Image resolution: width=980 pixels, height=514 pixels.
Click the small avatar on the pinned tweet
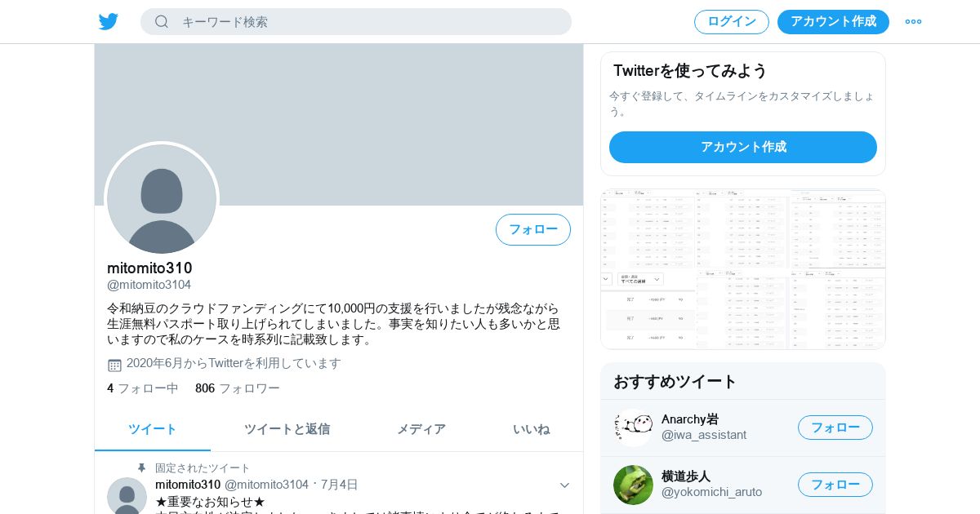pyautogui.click(x=127, y=495)
